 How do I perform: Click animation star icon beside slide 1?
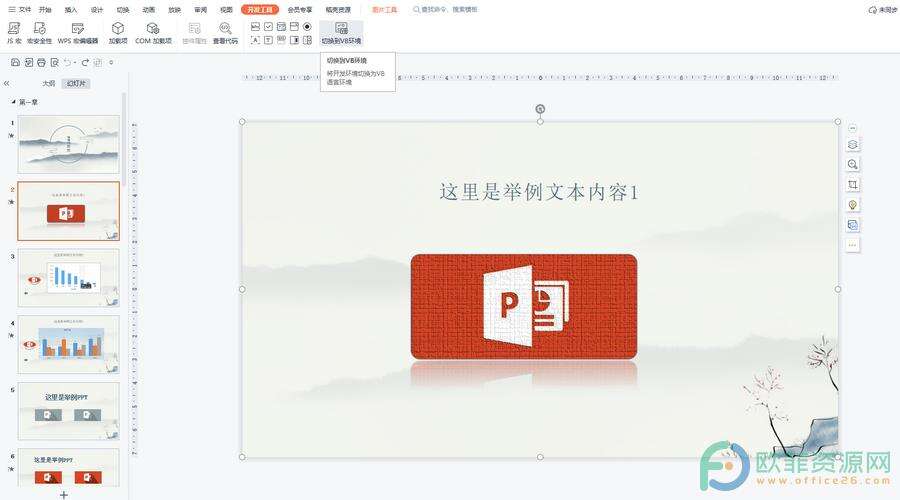tap(11, 135)
